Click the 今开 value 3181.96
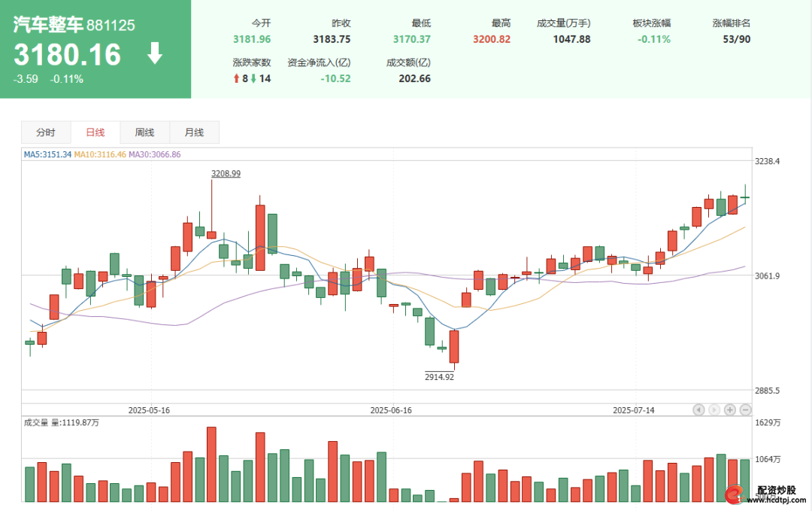This screenshot has width=812, height=511. (252, 39)
